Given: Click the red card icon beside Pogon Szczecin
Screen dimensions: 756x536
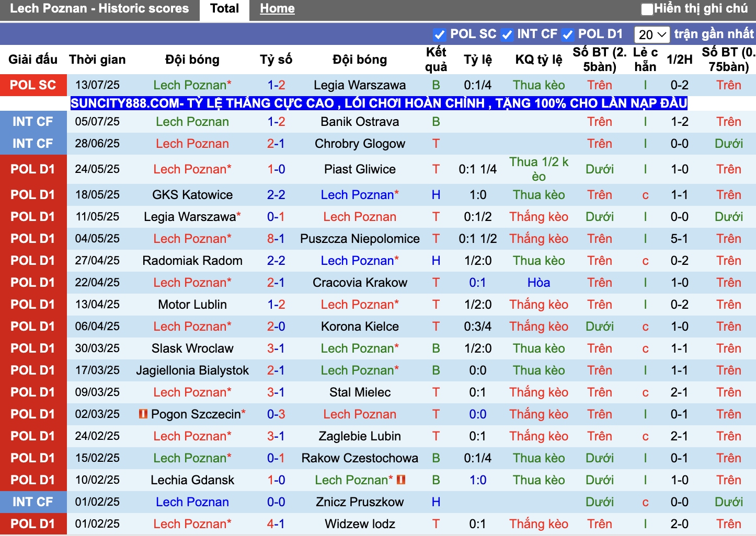Looking at the screenshot, I should tap(143, 414).
